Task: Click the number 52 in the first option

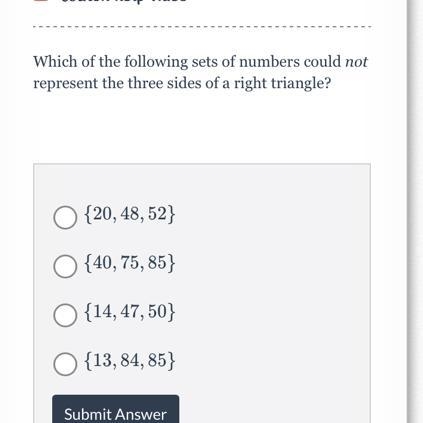Action: pos(157,214)
